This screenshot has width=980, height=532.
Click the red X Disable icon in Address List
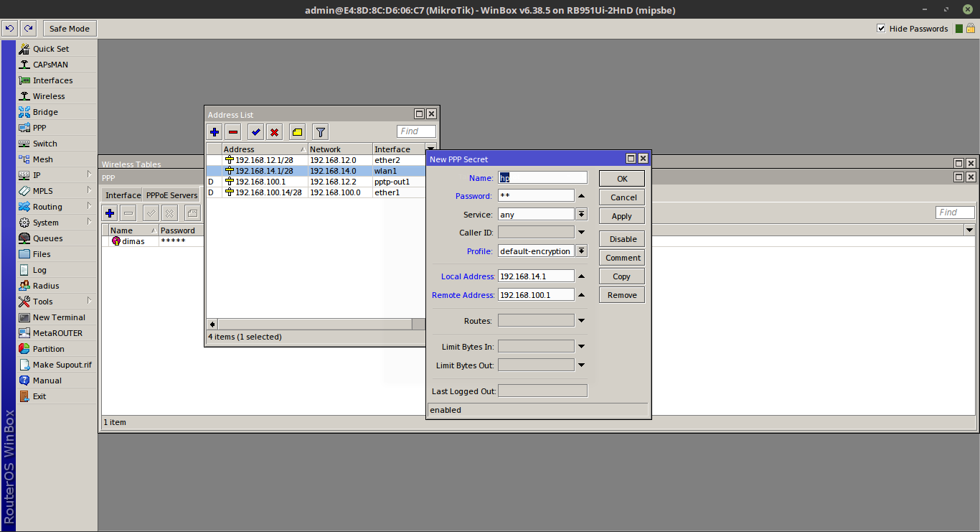(274, 132)
